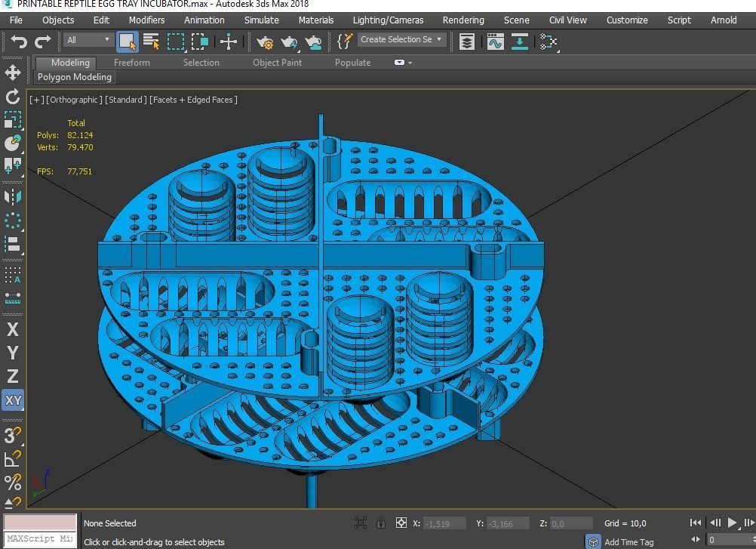Select the Move tool in left toolbar
The image size is (756, 549).
tap(13, 72)
